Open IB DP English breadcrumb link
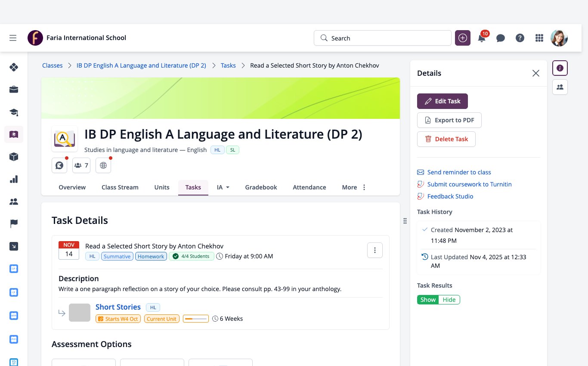 point(141,65)
